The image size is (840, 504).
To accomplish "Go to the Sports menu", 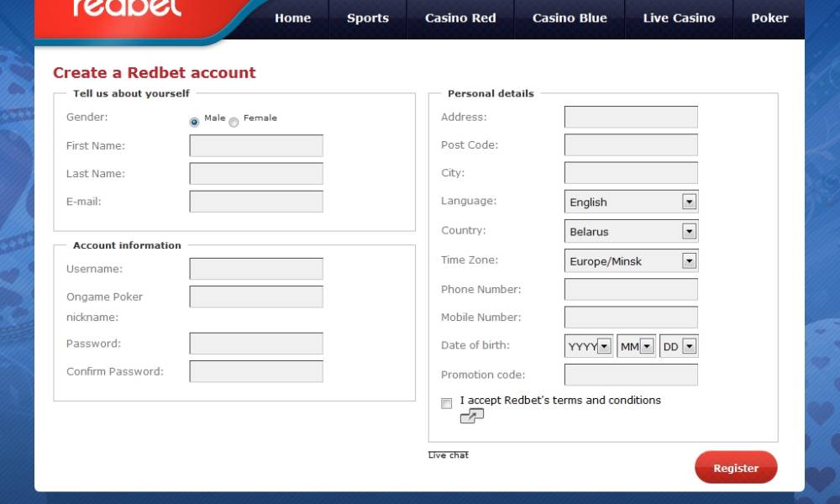I will (368, 18).
